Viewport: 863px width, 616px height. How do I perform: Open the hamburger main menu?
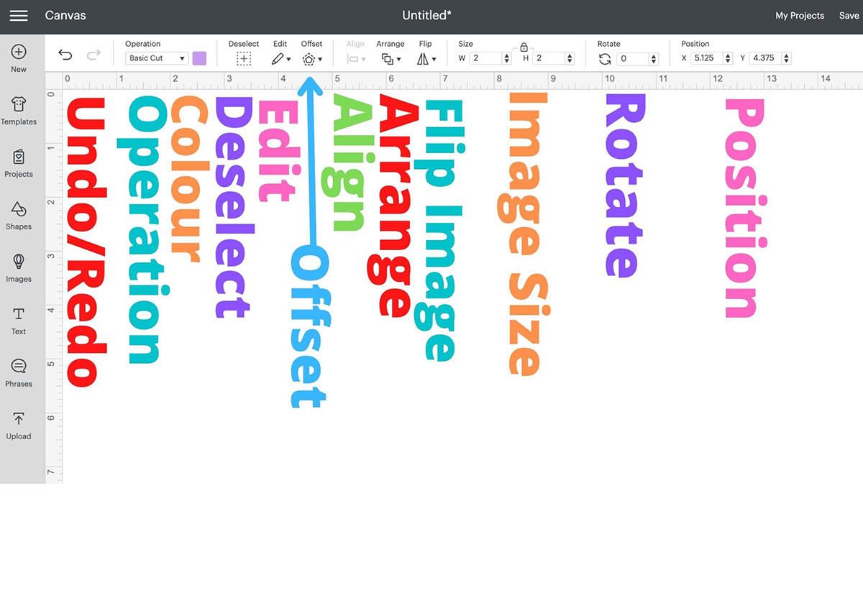click(x=19, y=15)
